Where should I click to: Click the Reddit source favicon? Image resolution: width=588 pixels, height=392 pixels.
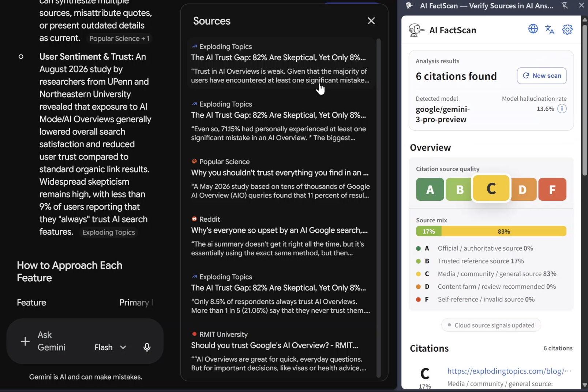(194, 219)
